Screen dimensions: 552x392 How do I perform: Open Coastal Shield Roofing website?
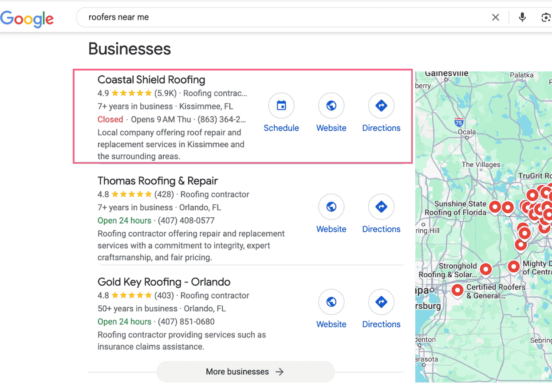(x=331, y=114)
